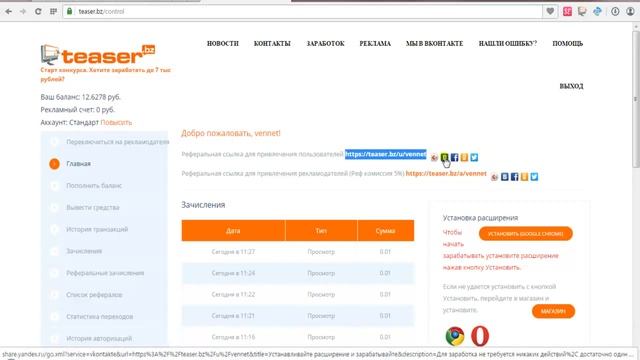640x360 pixels.
Task: Click the teaser.bz logo
Action: point(98,55)
